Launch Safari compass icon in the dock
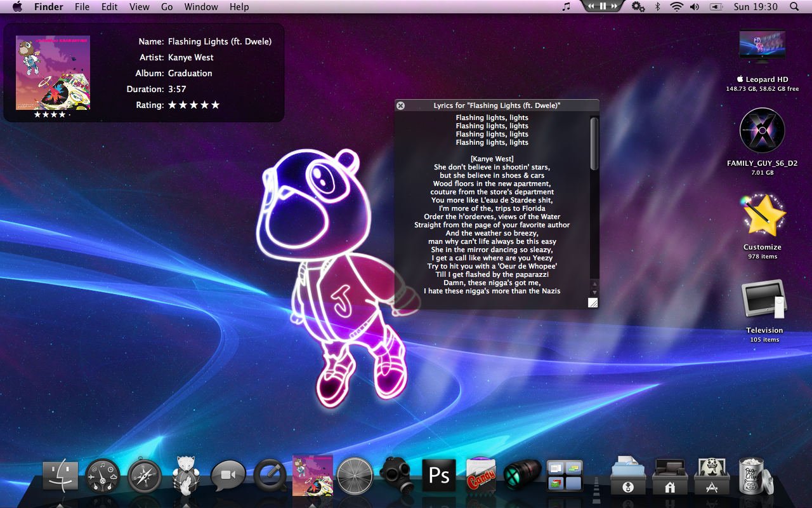Image resolution: width=812 pixels, height=508 pixels. click(145, 476)
